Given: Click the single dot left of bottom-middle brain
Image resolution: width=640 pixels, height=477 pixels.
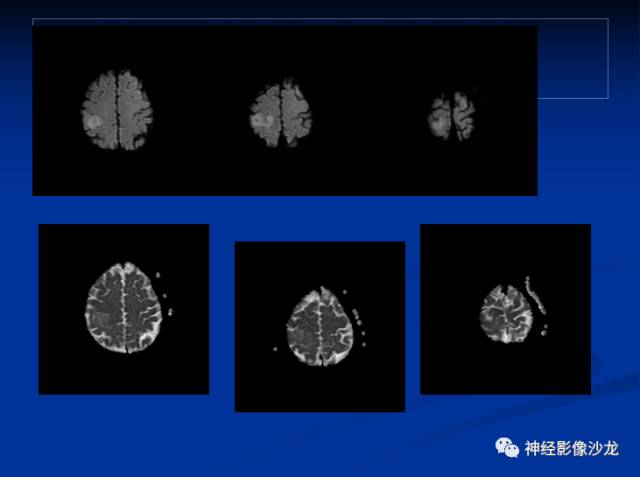Looking at the screenshot, I should click(x=275, y=349).
